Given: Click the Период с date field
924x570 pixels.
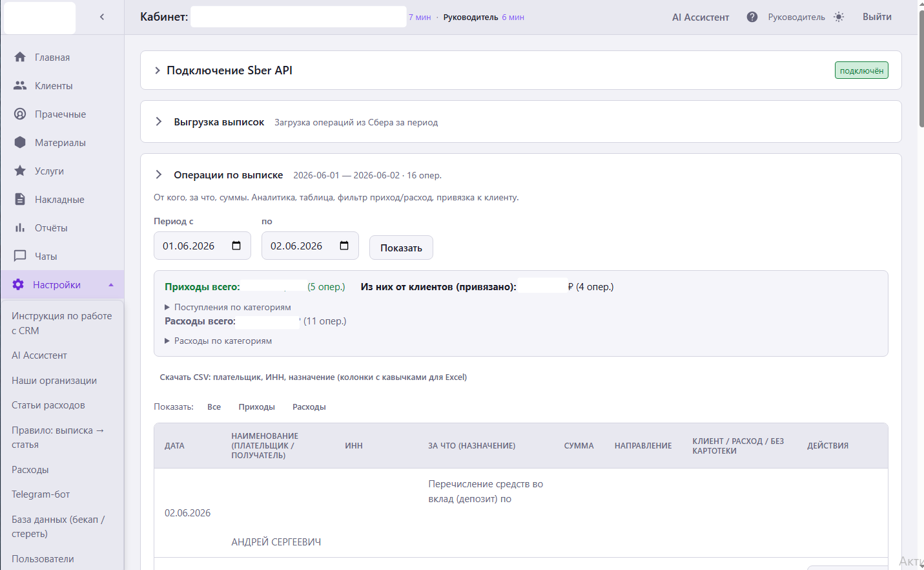Looking at the screenshot, I should (202, 246).
